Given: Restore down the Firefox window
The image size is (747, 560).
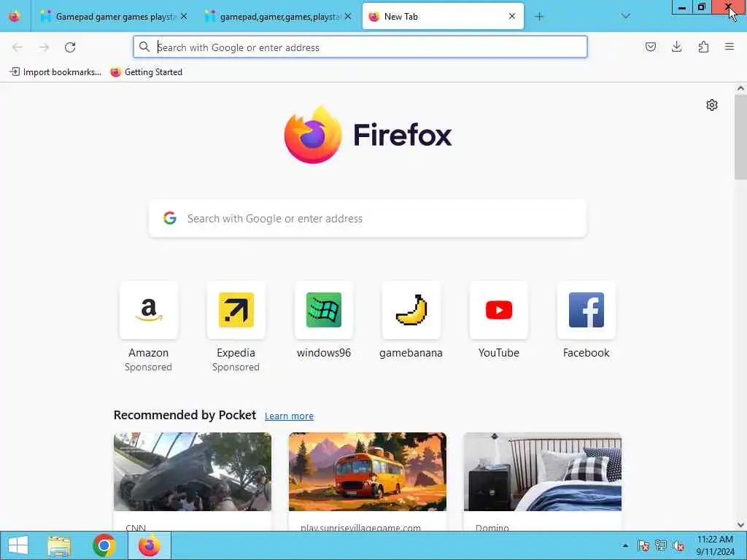Looking at the screenshot, I should (702, 7).
